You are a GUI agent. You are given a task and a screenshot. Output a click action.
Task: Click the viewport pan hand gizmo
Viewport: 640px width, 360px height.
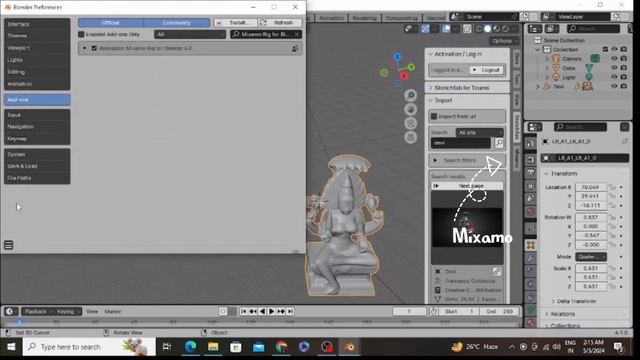point(411,109)
